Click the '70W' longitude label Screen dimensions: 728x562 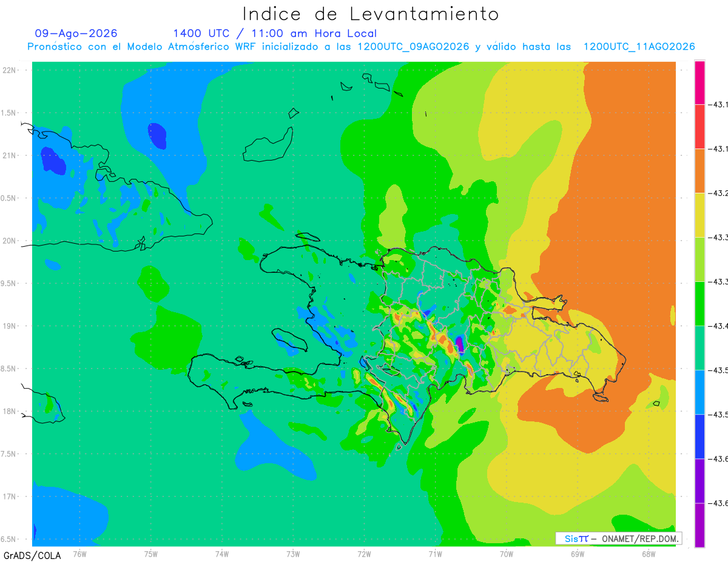click(507, 553)
